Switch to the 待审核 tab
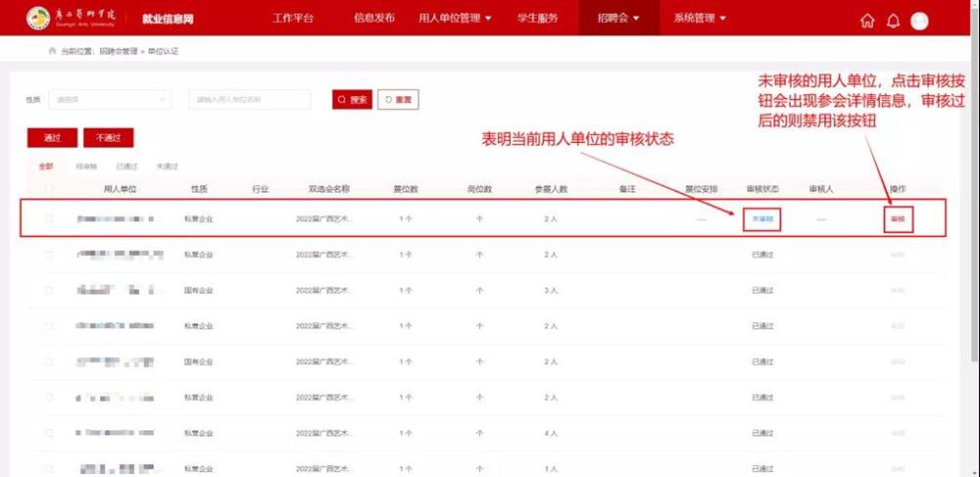This screenshot has width=980, height=477. [x=86, y=167]
